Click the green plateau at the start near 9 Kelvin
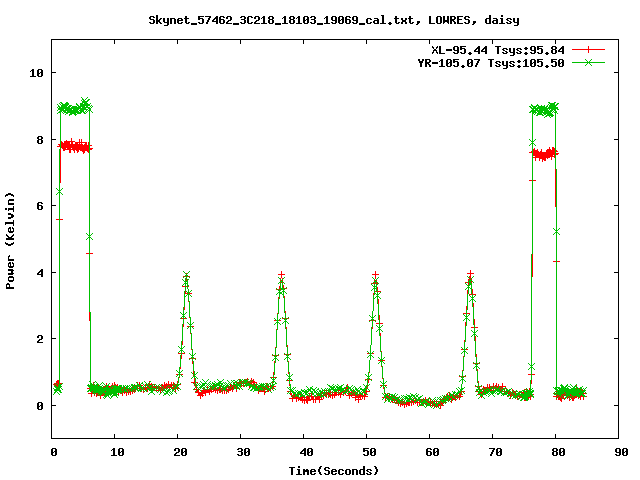 (x=74, y=107)
